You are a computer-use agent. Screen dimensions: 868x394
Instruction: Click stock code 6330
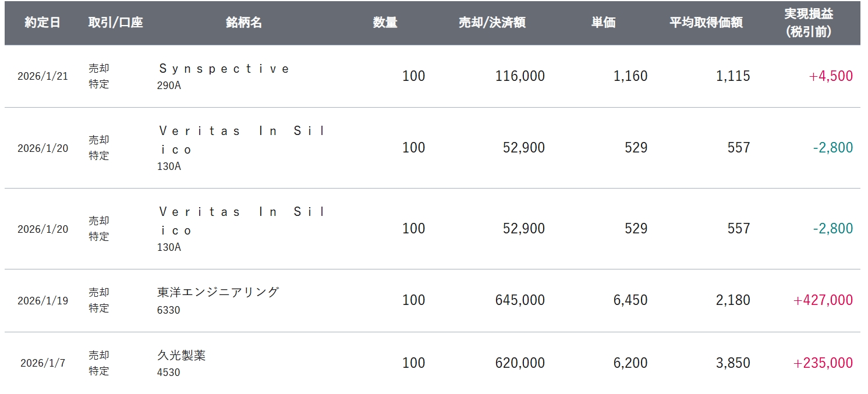pos(168,310)
